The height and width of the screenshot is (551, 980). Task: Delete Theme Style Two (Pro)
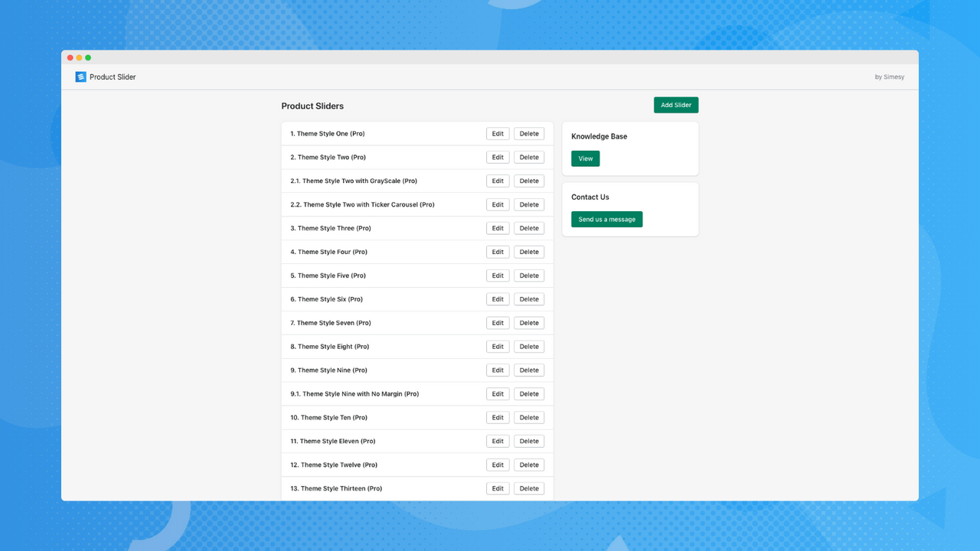(x=528, y=157)
